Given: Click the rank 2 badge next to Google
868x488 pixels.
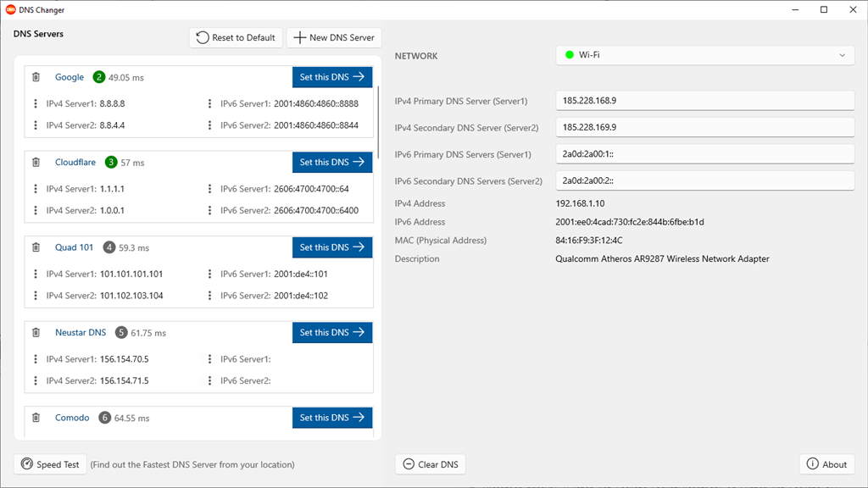Looking at the screenshot, I should [98, 77].
